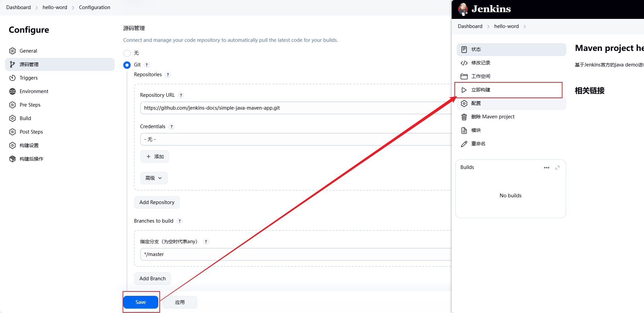
Task: Open help icon next to Repository URL
Action: tap(181, 95)
